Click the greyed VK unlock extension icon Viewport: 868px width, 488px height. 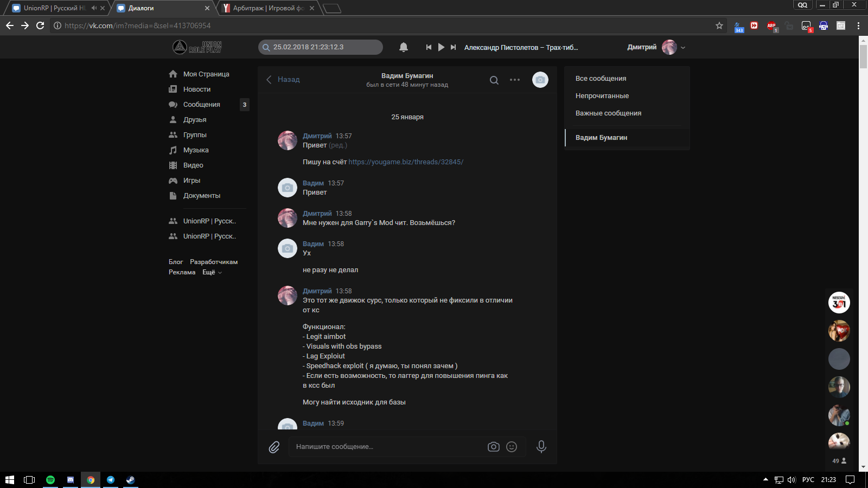[x=789, y=25]
